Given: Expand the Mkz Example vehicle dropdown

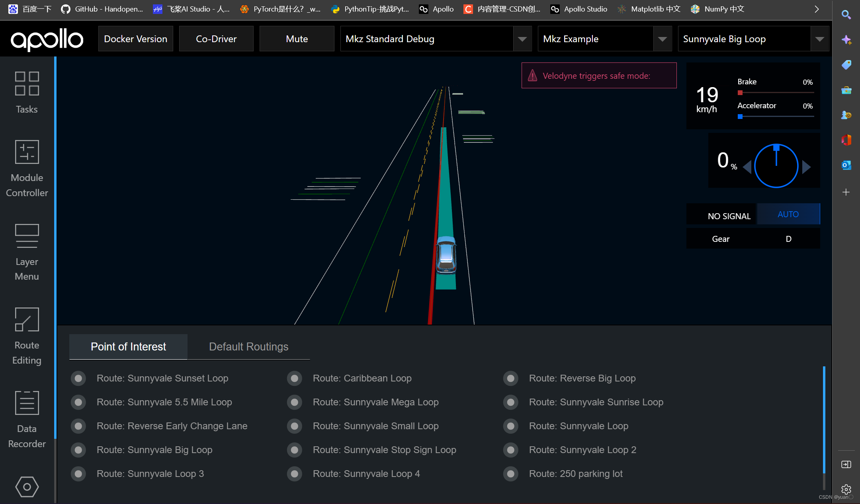Looking at the screenshot, I should [662, 39].
